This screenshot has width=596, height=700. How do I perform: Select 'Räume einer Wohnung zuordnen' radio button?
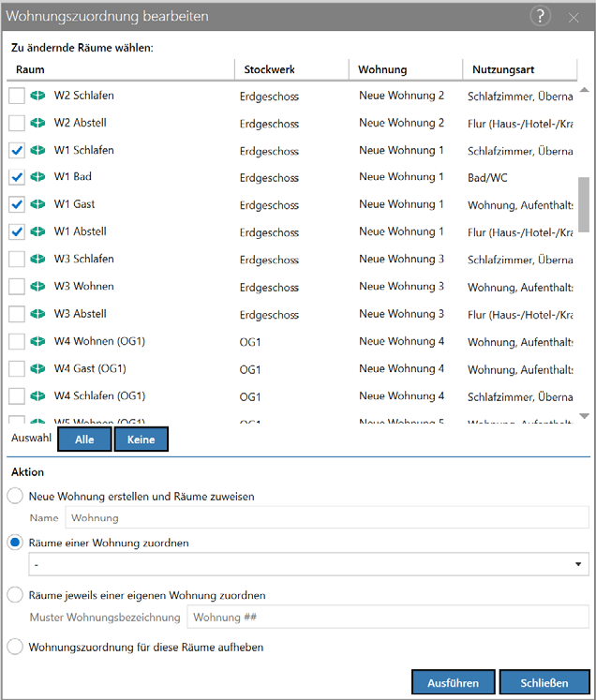(15, 543)
